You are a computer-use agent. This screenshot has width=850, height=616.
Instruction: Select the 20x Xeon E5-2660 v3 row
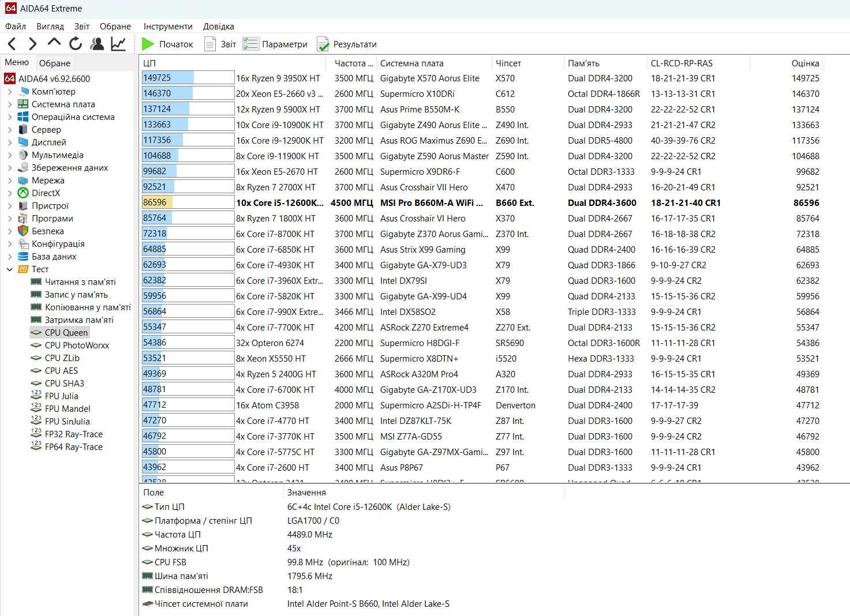pyautogui.click(x=482, y=93)
